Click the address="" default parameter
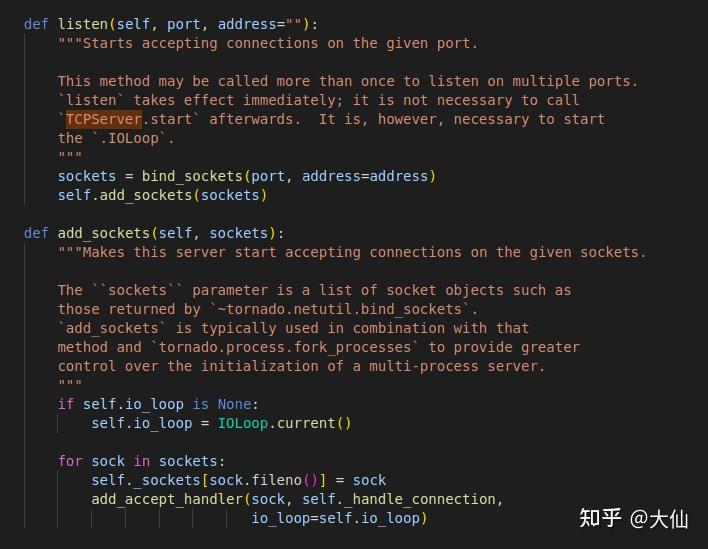The image size is (708, 549). coord(260,24)
